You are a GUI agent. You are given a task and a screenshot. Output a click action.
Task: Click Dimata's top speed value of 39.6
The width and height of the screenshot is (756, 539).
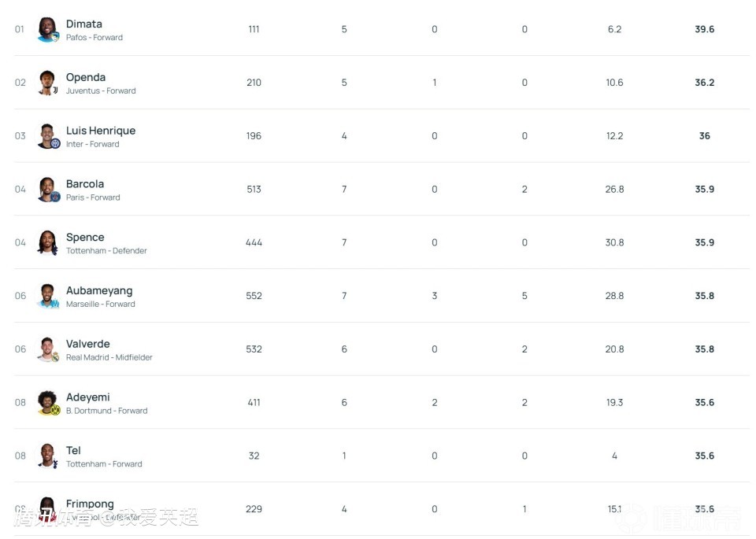click(704, 29)
